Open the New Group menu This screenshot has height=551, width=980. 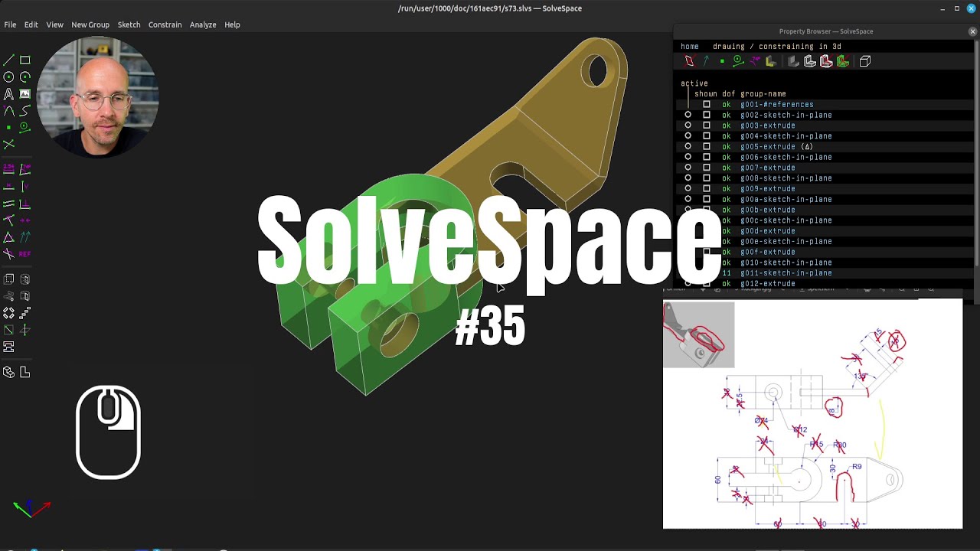click(x=90, y=24)
